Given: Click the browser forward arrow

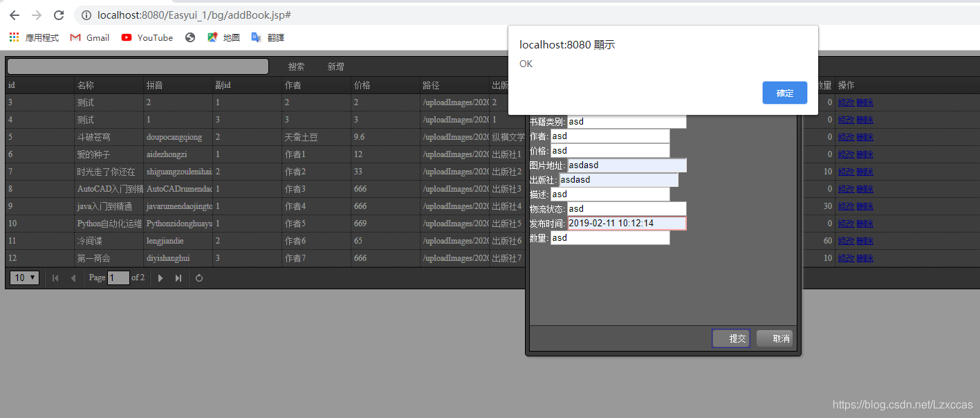Looking at the screenshot, I should pyautogui.click(x=37, y=15).
